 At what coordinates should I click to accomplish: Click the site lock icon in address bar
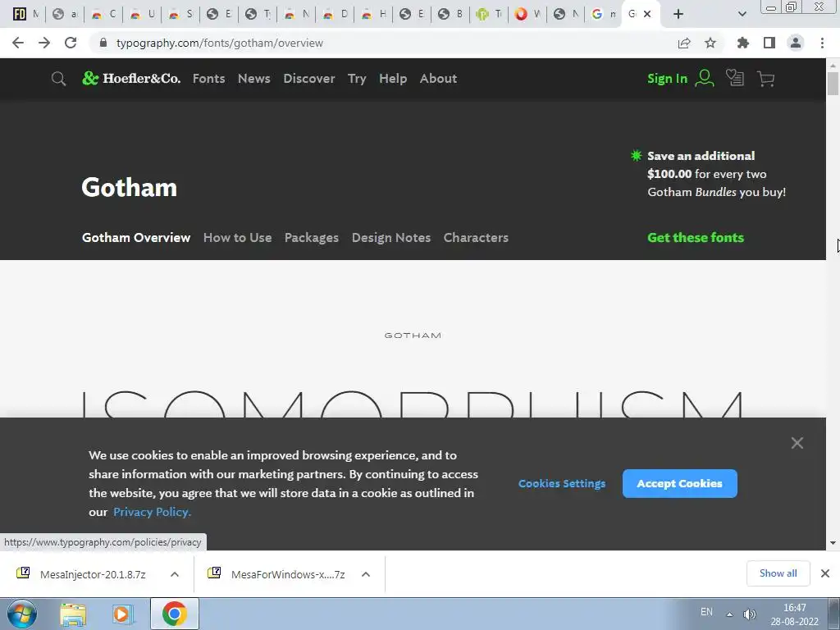click(103, 43)
